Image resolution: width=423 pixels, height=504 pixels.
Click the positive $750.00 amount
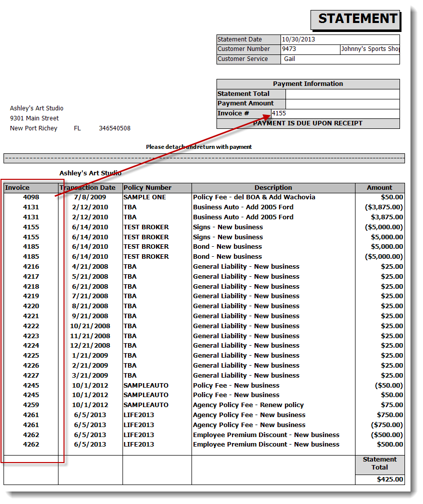point(390,415)
